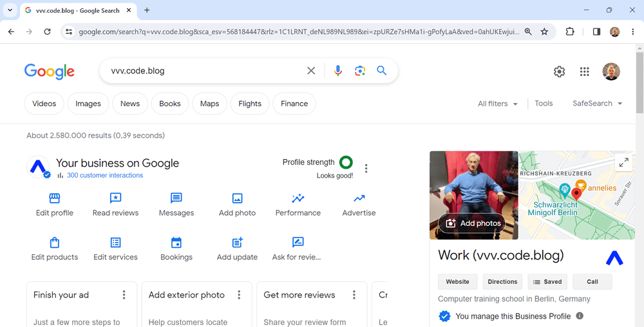Open Read reviews shortcut
Image resolution: width=644 pixels, height=327 pixels.
pos(115,205)
